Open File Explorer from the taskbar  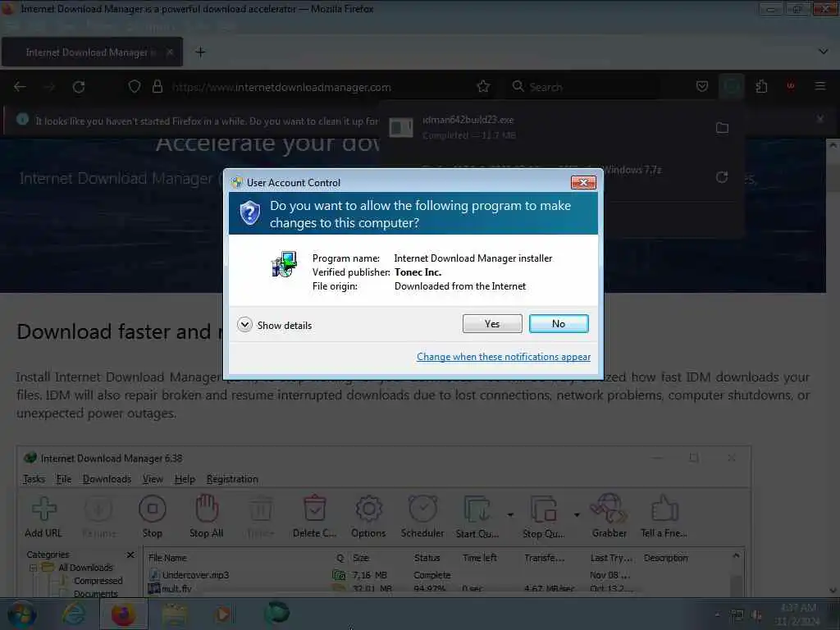click(174, 614)
